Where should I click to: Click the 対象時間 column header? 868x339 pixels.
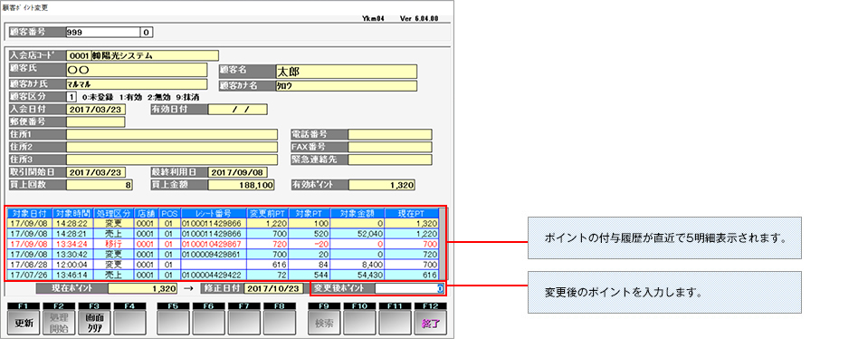coord(73,213)
